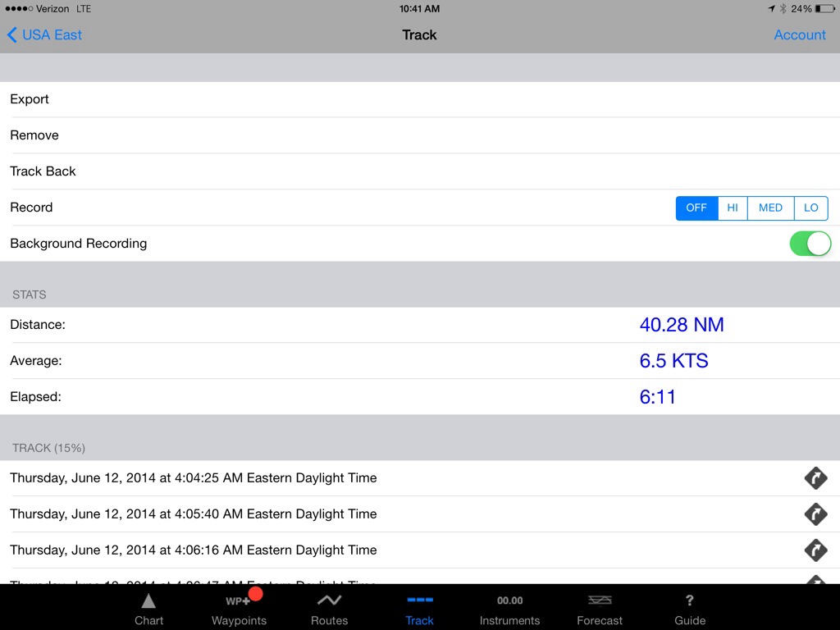
Task: Open the Chart tab icon
Action: pos(148,609)
